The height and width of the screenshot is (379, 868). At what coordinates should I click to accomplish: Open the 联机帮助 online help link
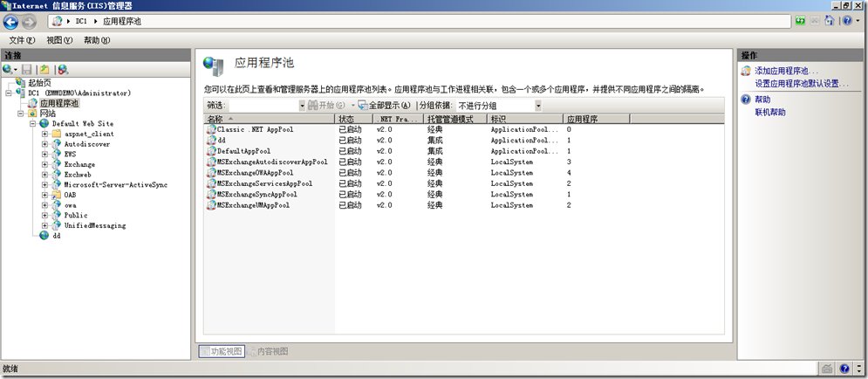click(x=770, y=113)
